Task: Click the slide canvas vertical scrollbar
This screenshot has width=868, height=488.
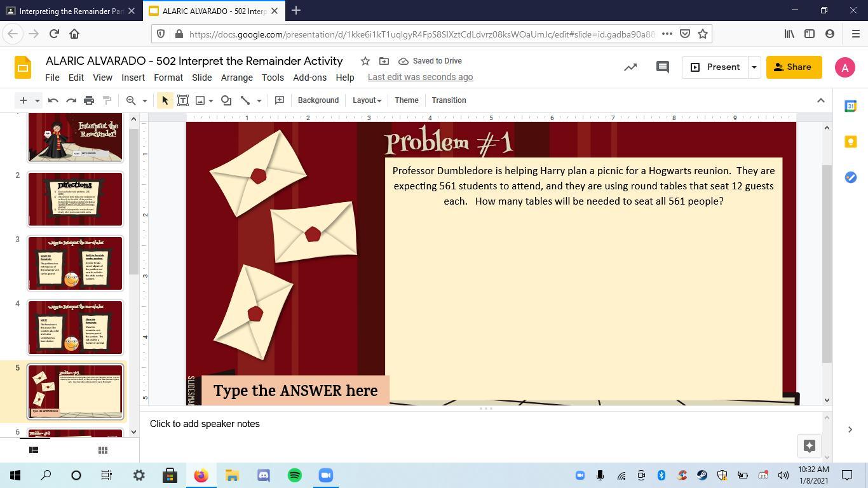Action: tap(827, 264)
